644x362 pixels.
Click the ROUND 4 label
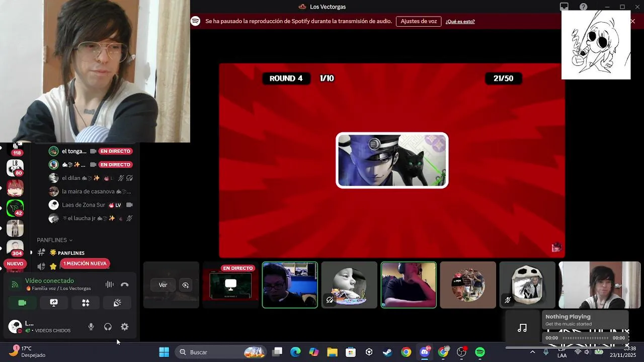(286, 78)
